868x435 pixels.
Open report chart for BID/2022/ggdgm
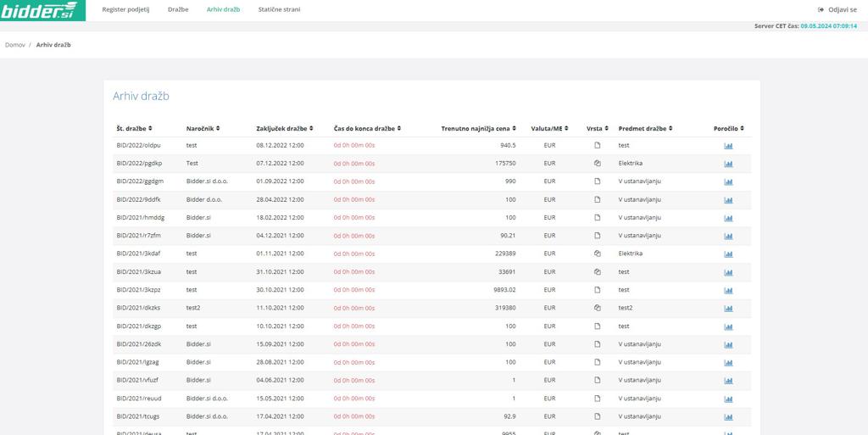pos(728,182)
